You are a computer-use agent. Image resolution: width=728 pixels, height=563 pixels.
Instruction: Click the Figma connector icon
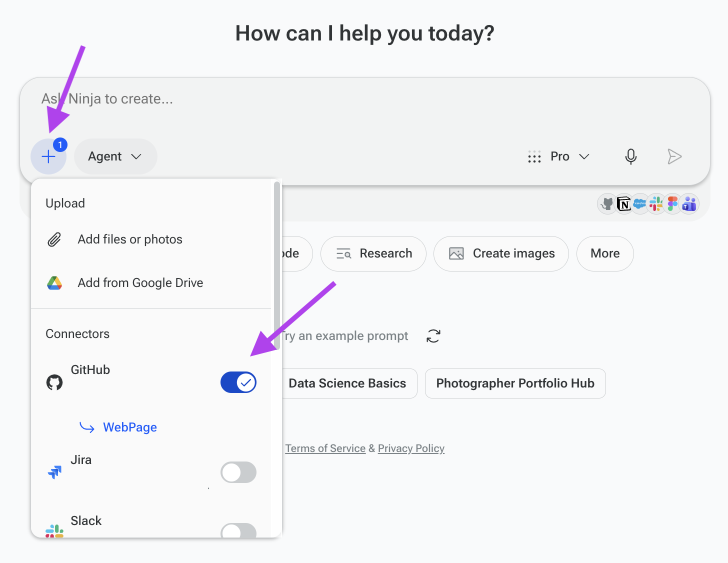[673, 204]
